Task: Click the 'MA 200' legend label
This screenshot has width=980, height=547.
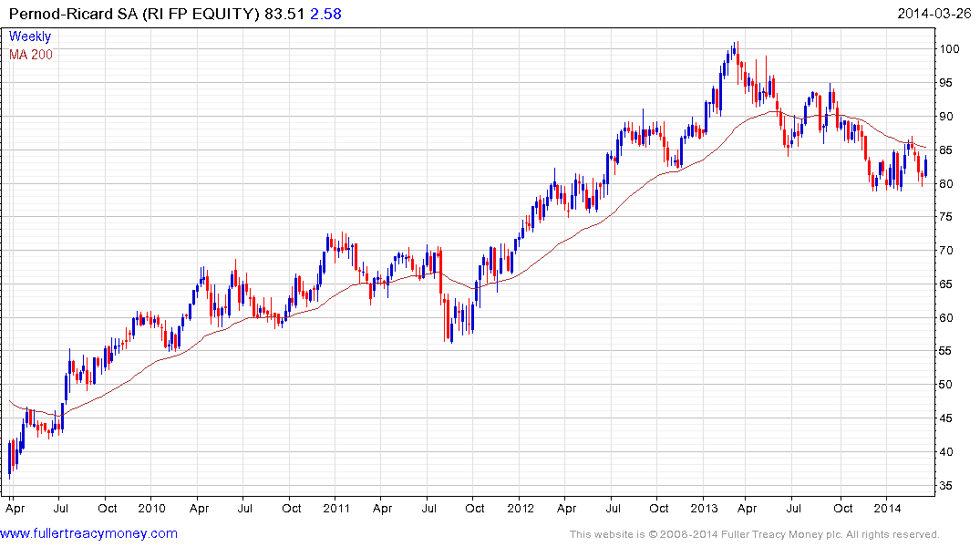Action: tap(31, 55)
